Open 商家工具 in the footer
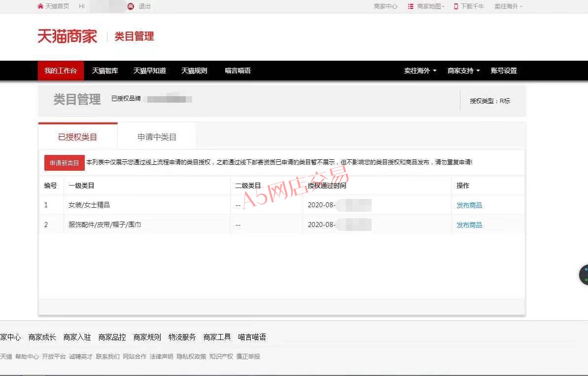588x376 pixels. tap(217, 338)
